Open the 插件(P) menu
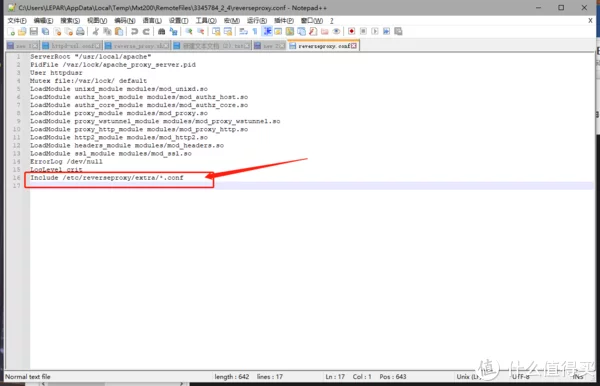This screenshot has height=386, width=600. tap(284, 21)
